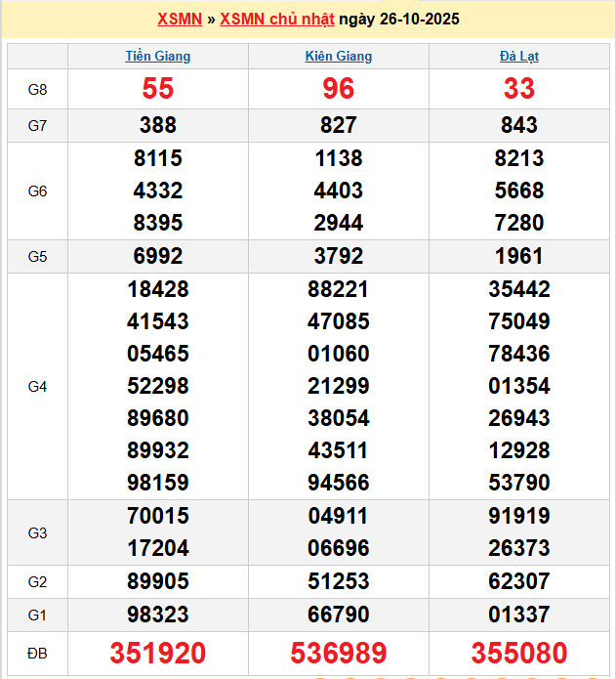The image size is (616, 679).
Task: Select Tiền Giang G8 number 55
Action: coord(158,89)
